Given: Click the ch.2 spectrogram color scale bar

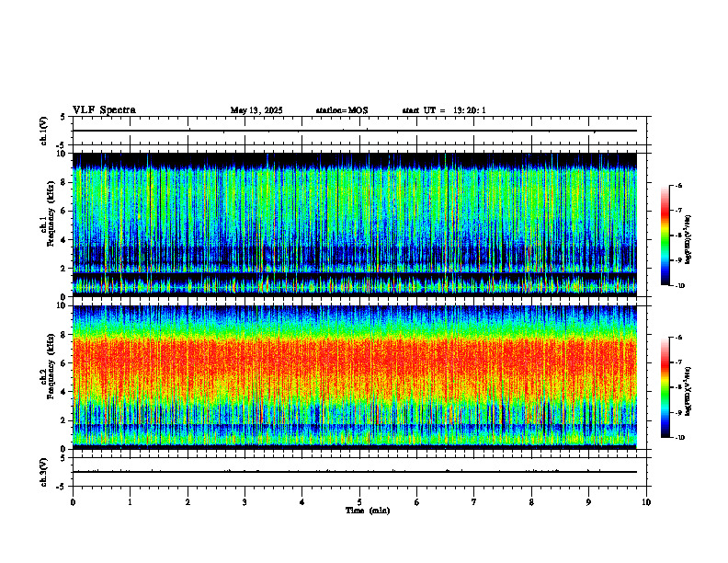Looking at the screenshot, I should (665, 387).
